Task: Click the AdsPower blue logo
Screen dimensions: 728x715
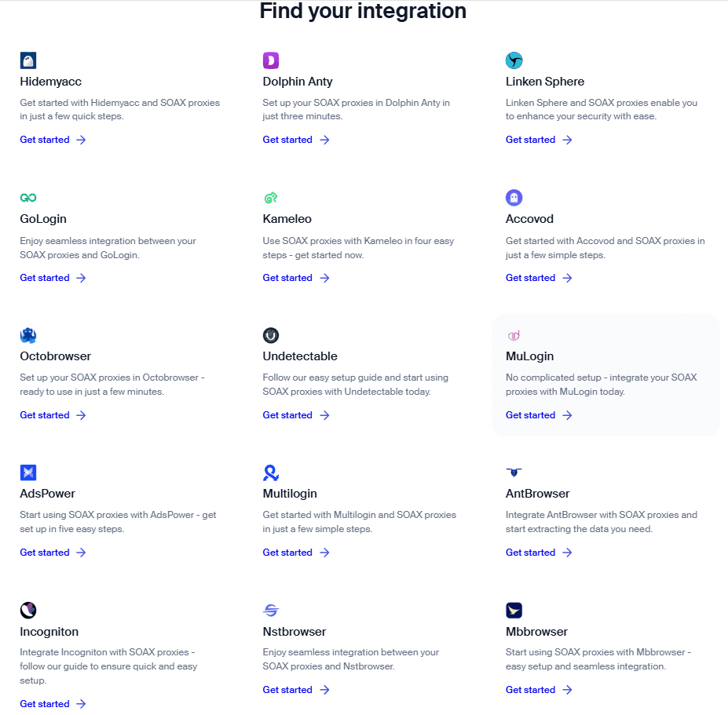Action: point(27,472)
